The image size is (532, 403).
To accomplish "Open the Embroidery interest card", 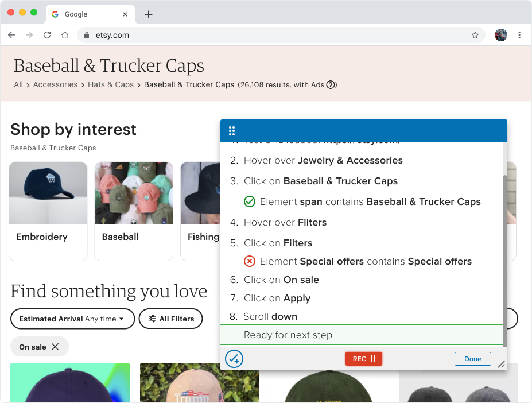I will point(48,211).
